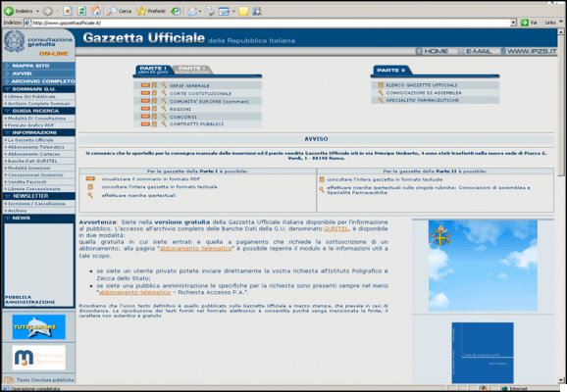Collapse the GUIDA RICERCA sidebar section
The width and height of the screenshot is (567, 392).
[x=38, y=111]
